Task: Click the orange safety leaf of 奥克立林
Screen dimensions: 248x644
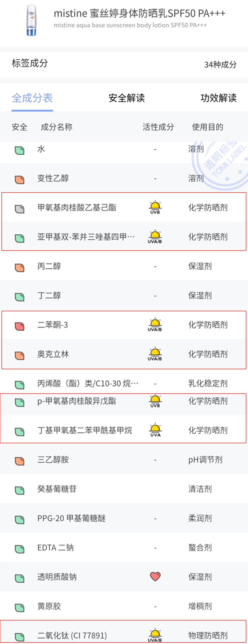Action: pyautogui.click(x=20, y=355)
